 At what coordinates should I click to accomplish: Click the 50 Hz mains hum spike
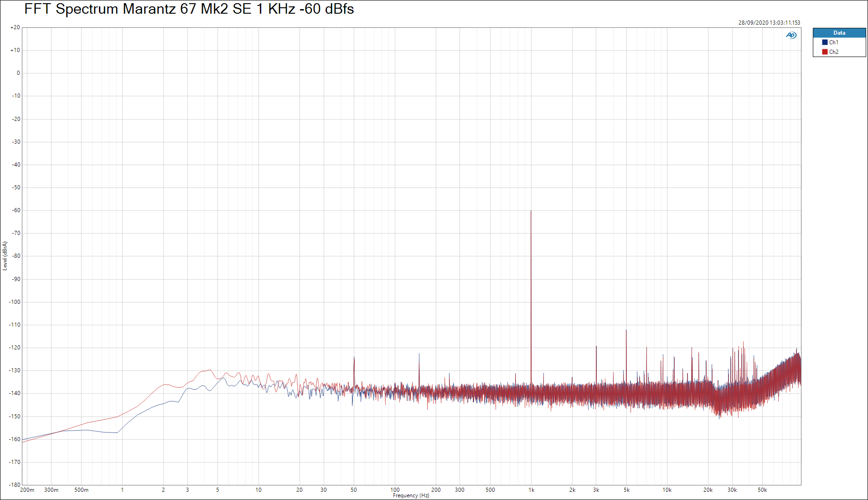pos(354,358)
